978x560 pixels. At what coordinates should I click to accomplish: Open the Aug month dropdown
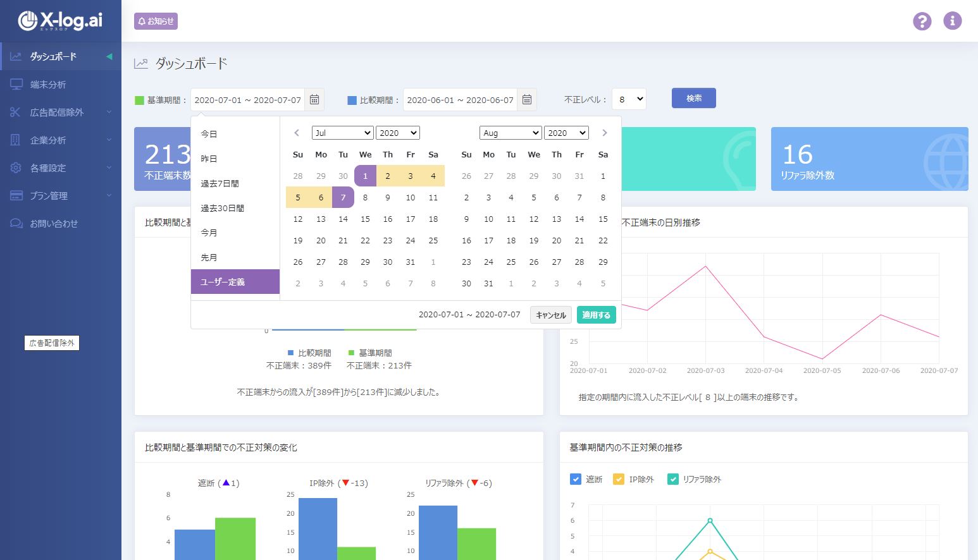pyautogui.click(x=511, y=133)
